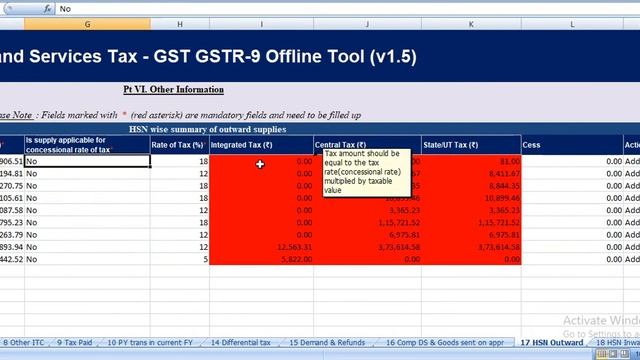Open the 18 HSN Inward sheet tab
This screenshot has height=360, width=640.
coord(617,342)
